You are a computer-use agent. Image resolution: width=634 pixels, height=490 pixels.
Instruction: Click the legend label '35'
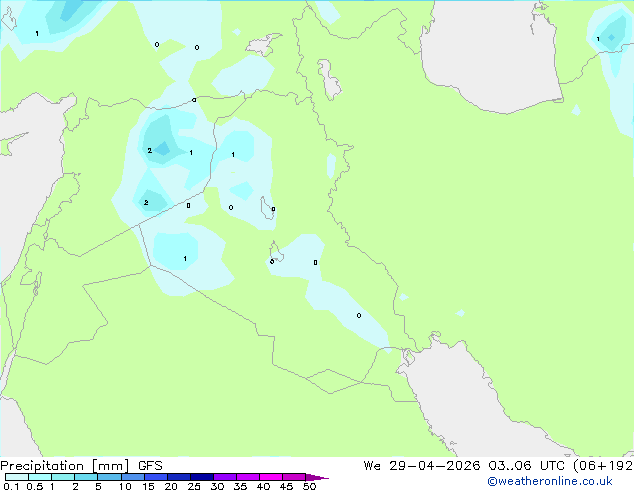[240, 486]
